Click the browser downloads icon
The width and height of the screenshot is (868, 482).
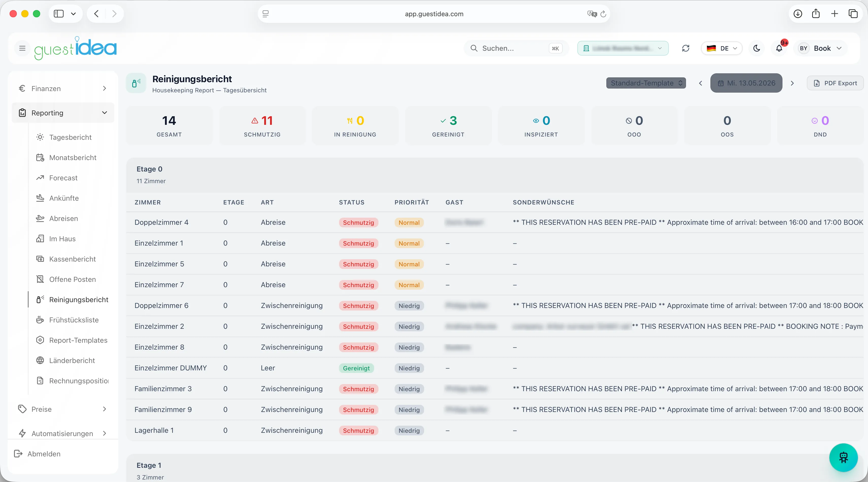click(798, 14)
